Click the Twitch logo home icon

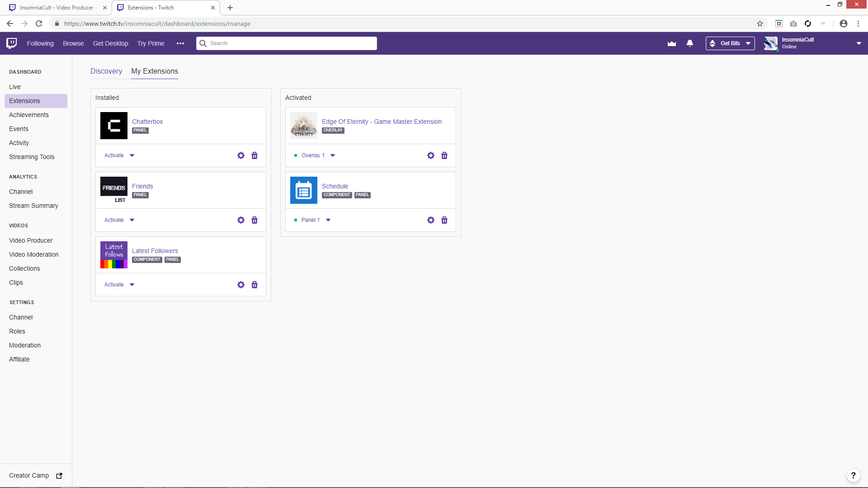[x=12, y=43]
